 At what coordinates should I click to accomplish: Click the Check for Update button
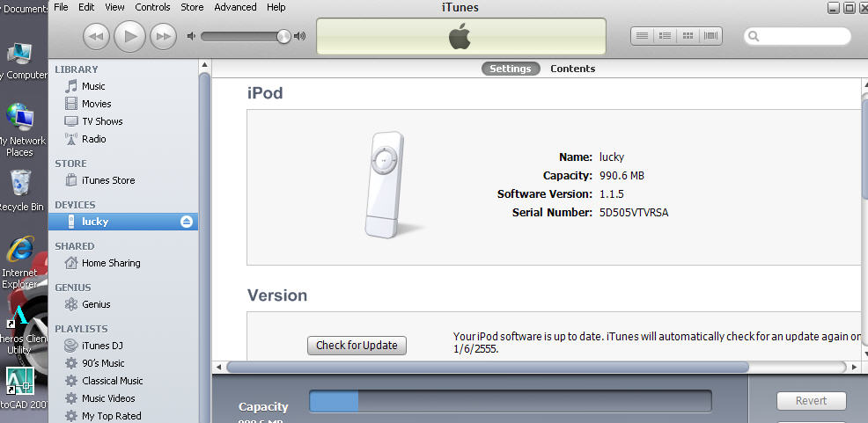tap(357, 345)
